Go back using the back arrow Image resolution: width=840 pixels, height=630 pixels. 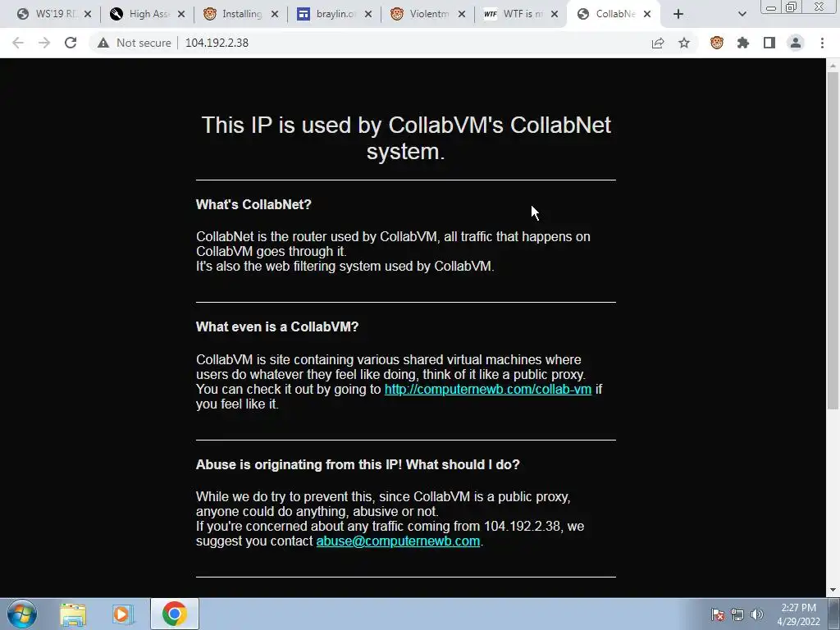(x=18, y=43)
